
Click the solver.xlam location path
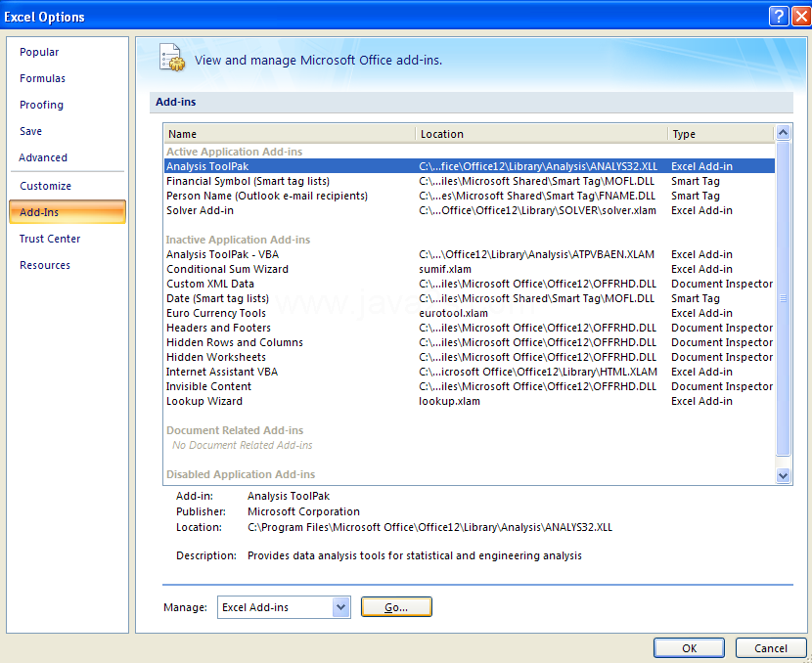click(537, 210)
